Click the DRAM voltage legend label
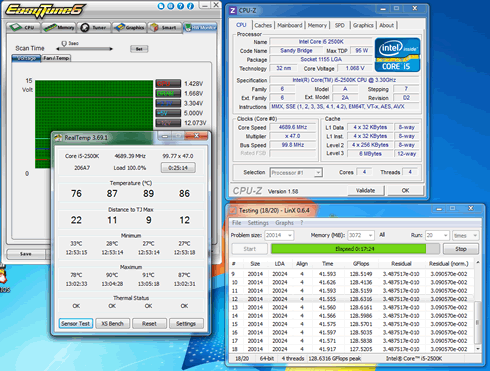The height and width of the screenshot is (371, 490). click(168, 93)
